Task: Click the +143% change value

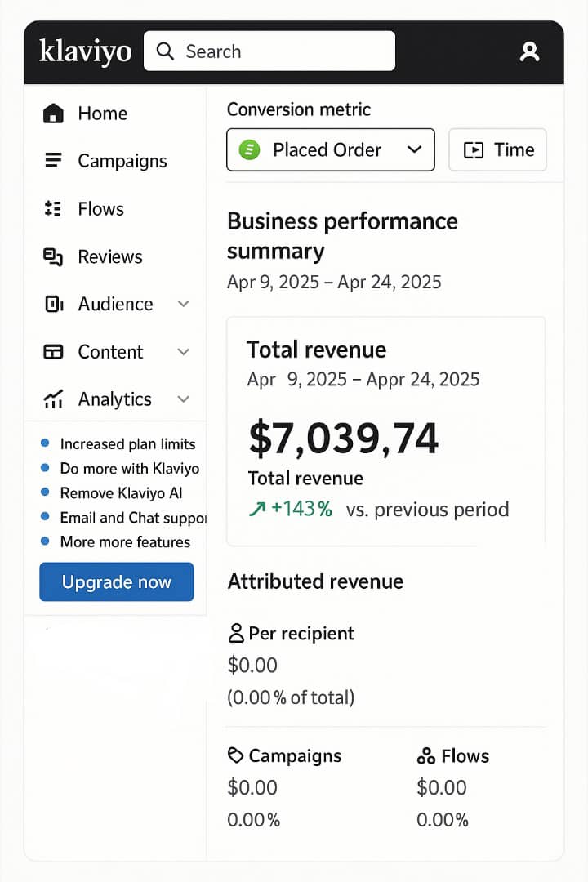Action: point(301,509)
